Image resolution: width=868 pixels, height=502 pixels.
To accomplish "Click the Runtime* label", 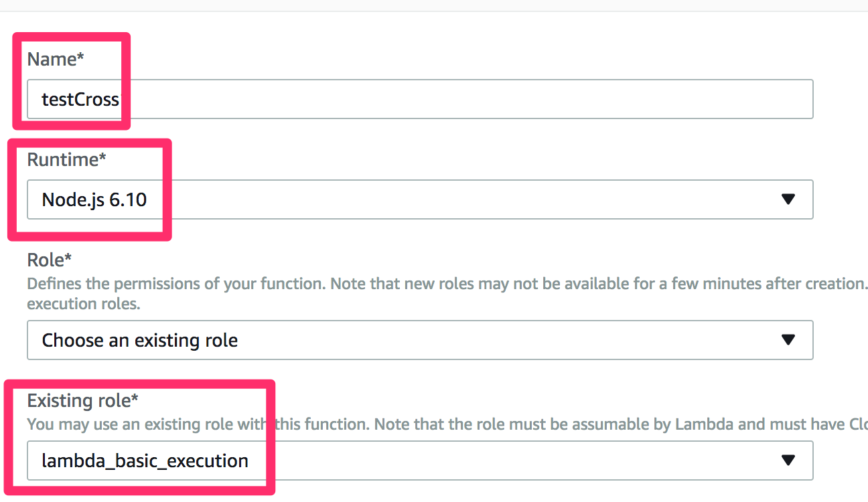I will pos(66,159).
